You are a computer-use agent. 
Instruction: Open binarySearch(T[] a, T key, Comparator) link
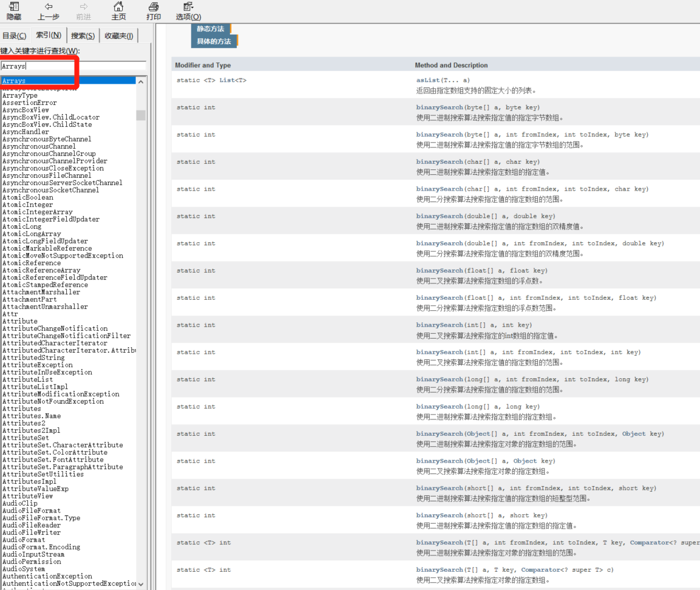point(440,569)
